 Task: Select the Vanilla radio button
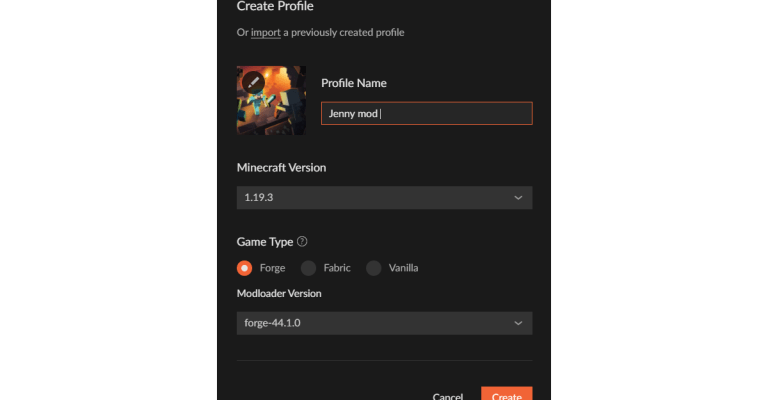[374, 268]
